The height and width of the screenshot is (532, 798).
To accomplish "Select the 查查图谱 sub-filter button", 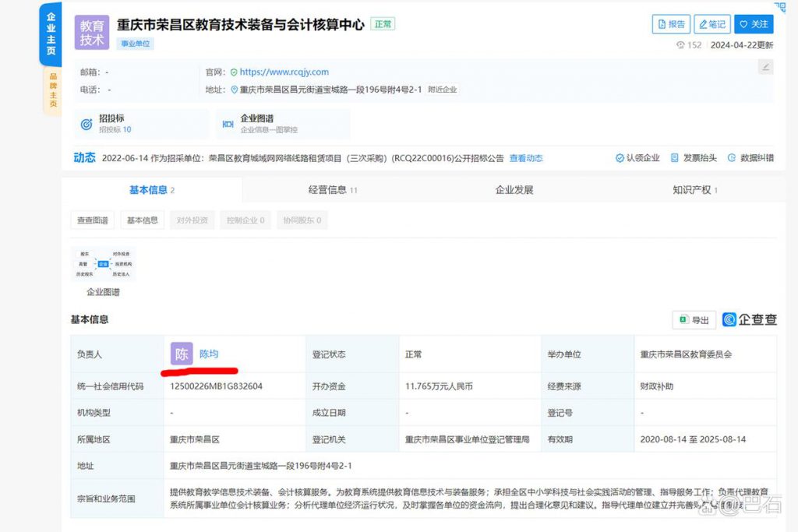I will (x=92, y=220).
